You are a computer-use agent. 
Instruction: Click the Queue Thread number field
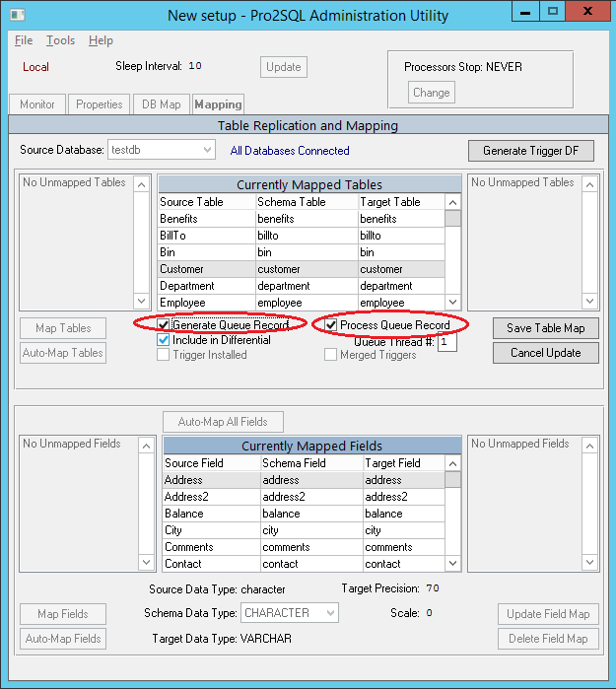(446, 341)
